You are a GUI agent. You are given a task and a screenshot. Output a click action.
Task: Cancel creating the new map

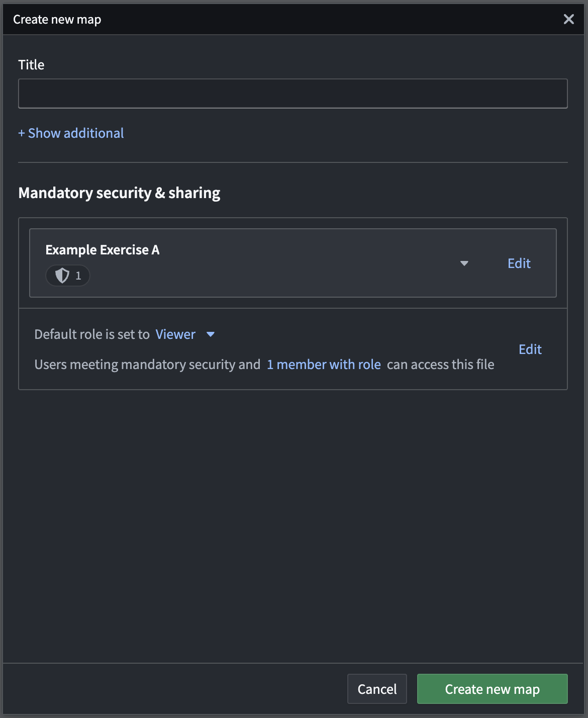(376, 688)
